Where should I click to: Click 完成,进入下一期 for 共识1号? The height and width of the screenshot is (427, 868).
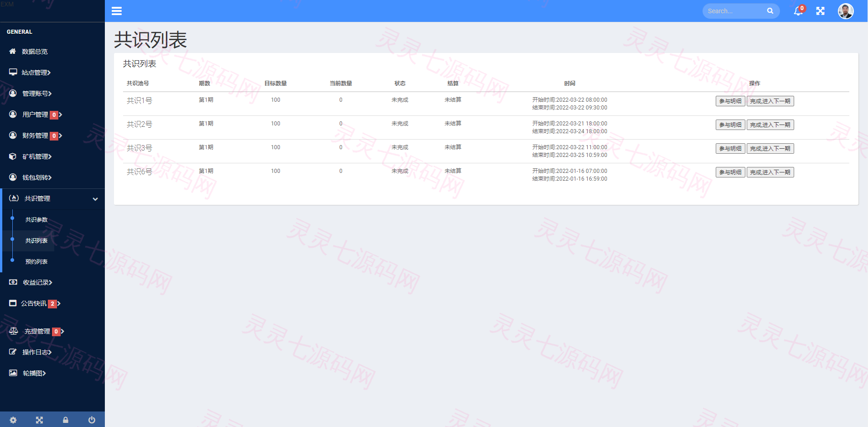pyautogui.click(x=770, y=101)
